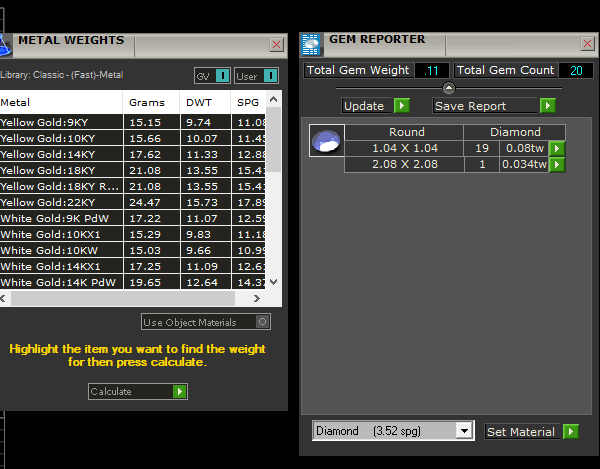This screenshot has height=469, width=600.
Task: Toggle the GV option
Action: pos(222,76)
